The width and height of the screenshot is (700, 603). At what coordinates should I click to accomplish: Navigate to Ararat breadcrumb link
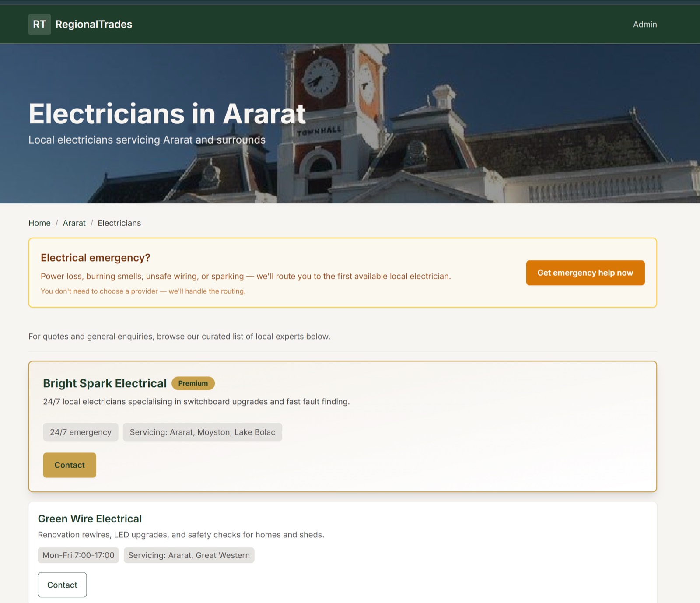coord(74,223)
